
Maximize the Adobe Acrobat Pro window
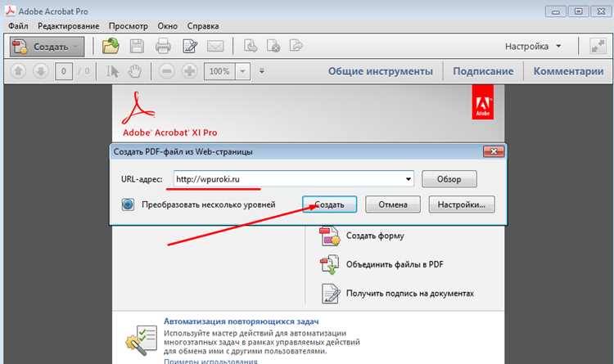[x=578, y=11]
